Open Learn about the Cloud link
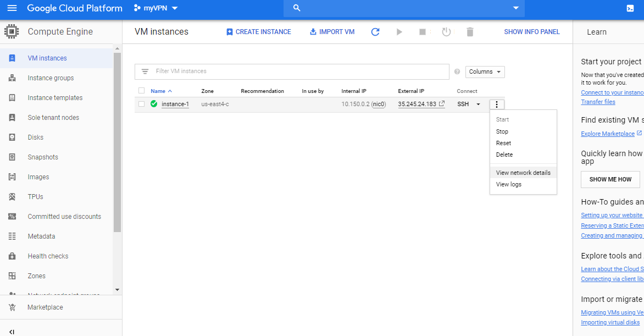 612,269
